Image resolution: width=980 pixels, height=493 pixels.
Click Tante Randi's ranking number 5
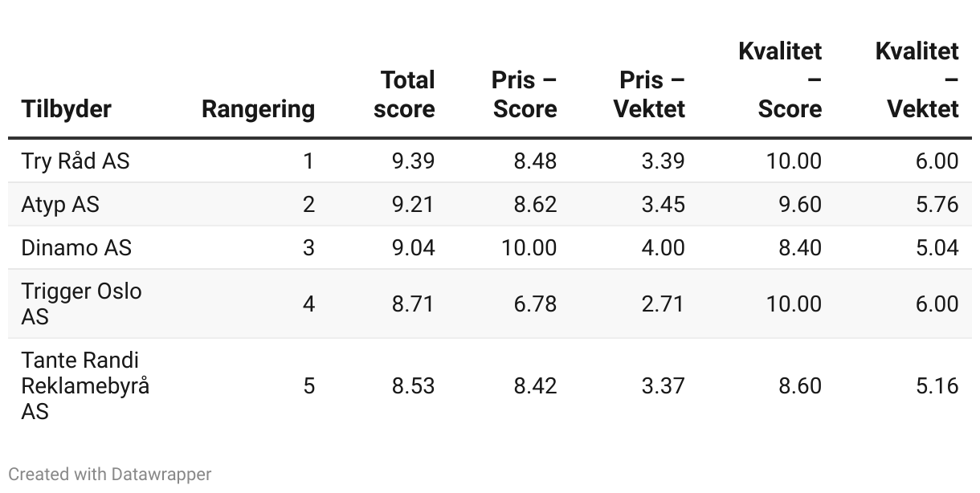tap(308, 386)
